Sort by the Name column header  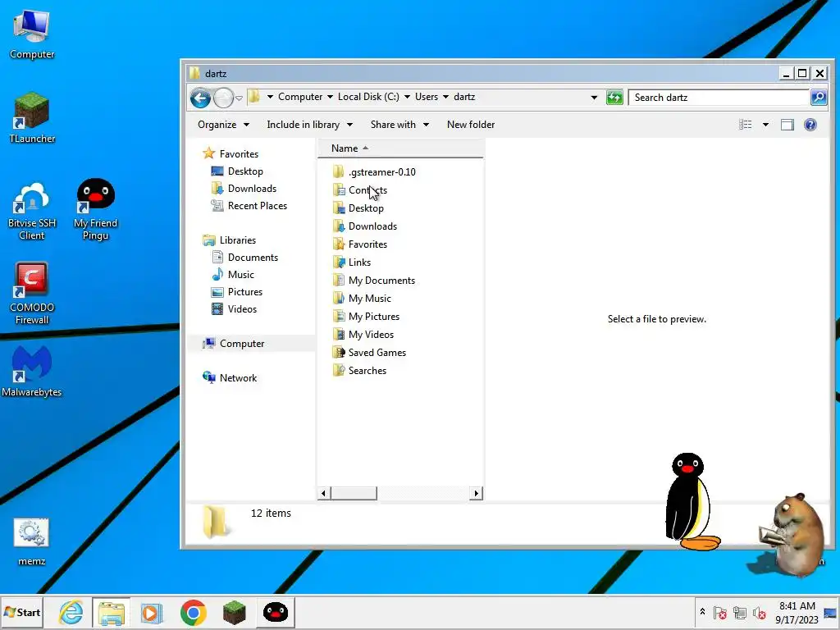tap(400, 148)
